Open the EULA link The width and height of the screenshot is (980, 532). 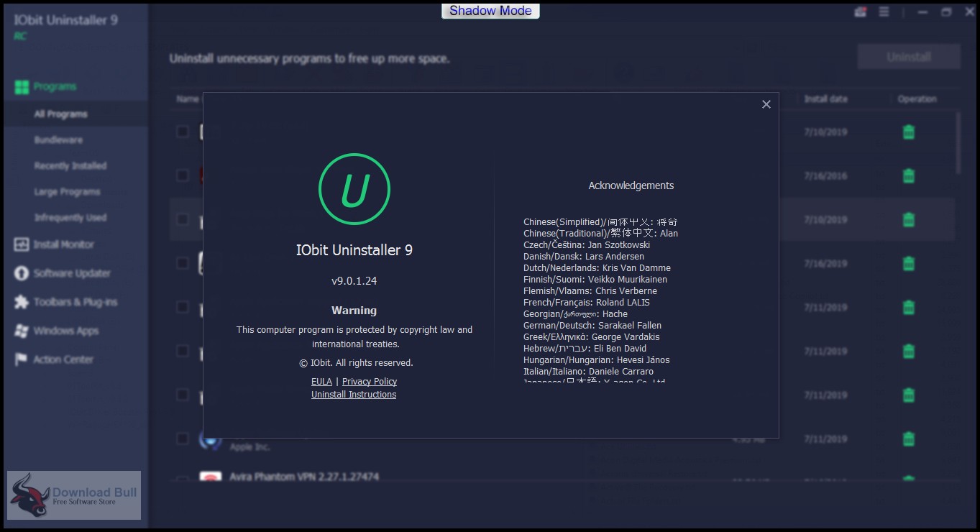pyautogui.click(x=321, y=382)
